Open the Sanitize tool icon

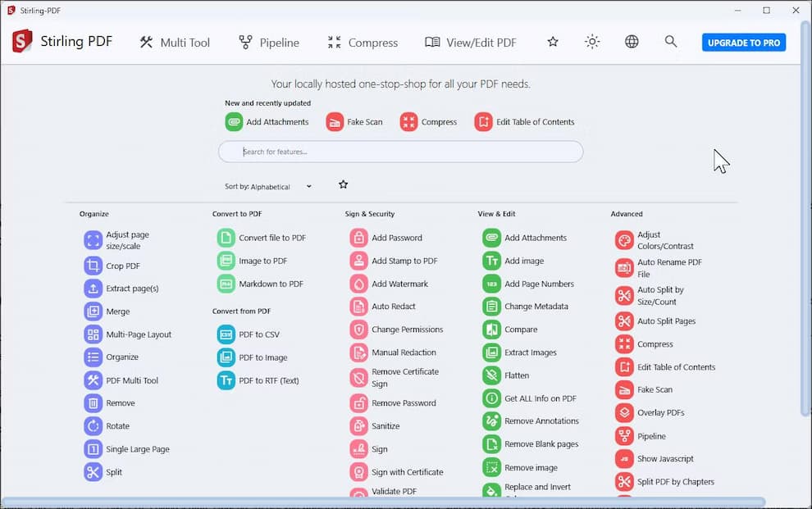click(x=358, y=426)
